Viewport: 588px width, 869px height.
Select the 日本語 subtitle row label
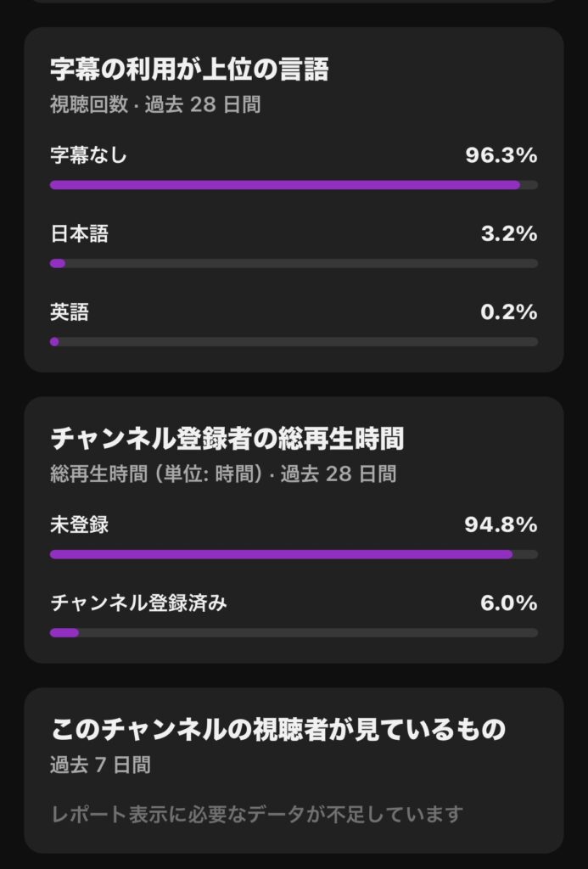click(x=79, y=233)
